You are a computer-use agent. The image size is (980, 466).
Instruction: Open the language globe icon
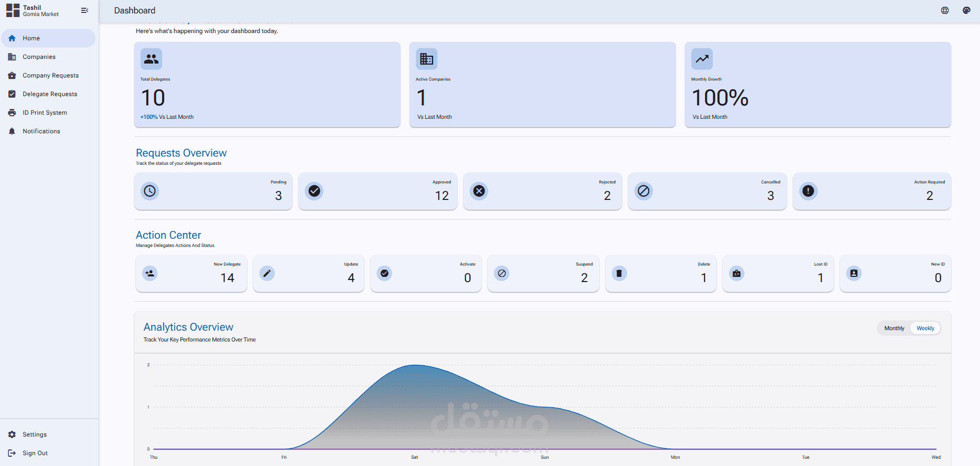[x=945, y=10]
